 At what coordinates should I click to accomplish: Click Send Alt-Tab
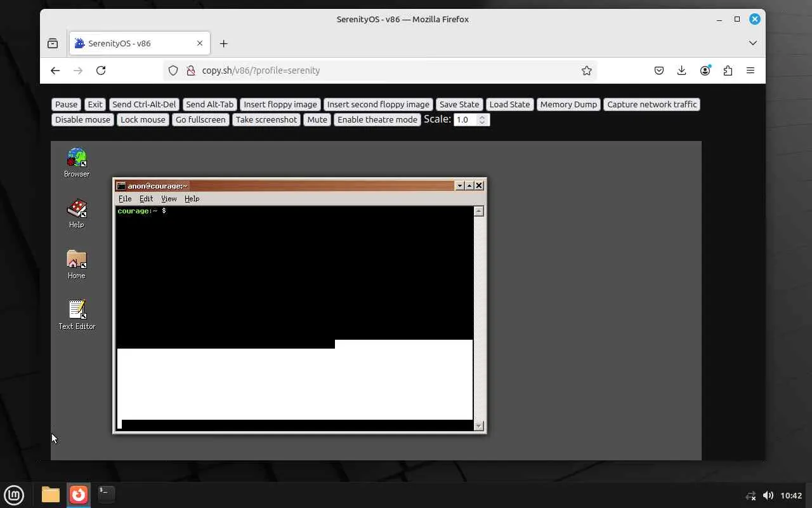[210, 104]
